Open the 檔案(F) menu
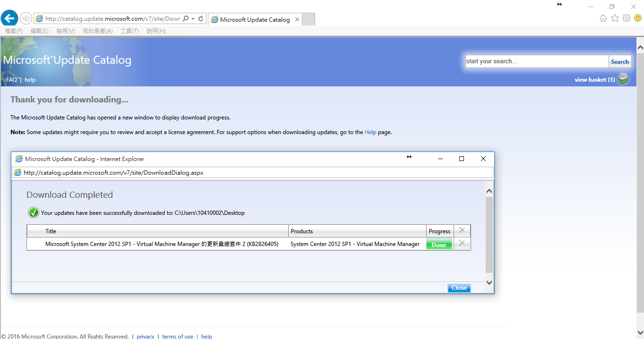Screen dimensions: 644x339 coord(14,31)
